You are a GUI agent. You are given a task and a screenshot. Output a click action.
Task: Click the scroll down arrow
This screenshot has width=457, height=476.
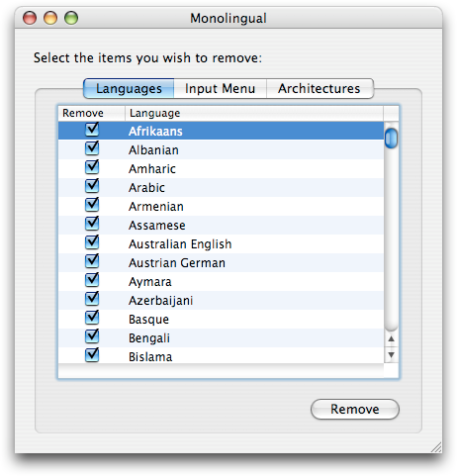[x=392, y=355]
